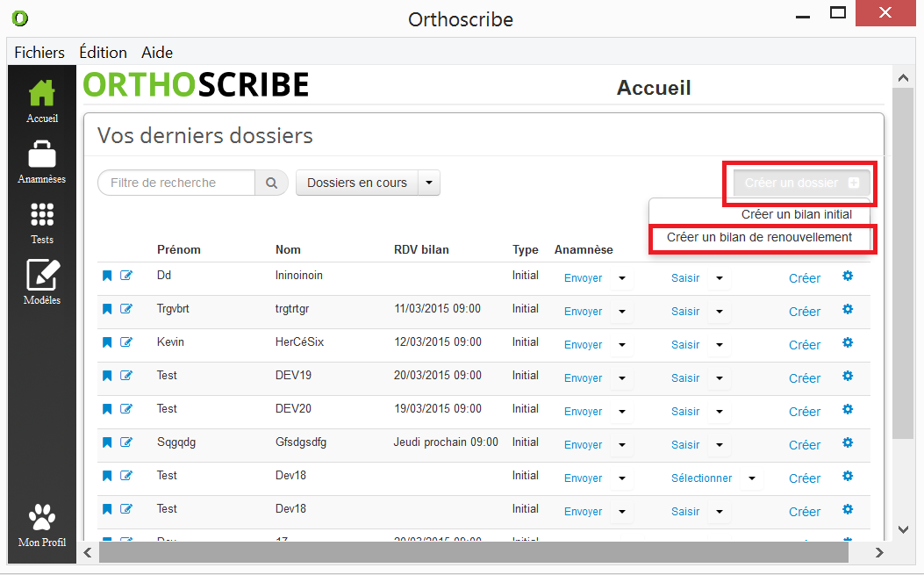Click the Orthoscribe app icon in title bar
Image resolution: width=924 pixels, height=575 pixels.
(20, 18)
